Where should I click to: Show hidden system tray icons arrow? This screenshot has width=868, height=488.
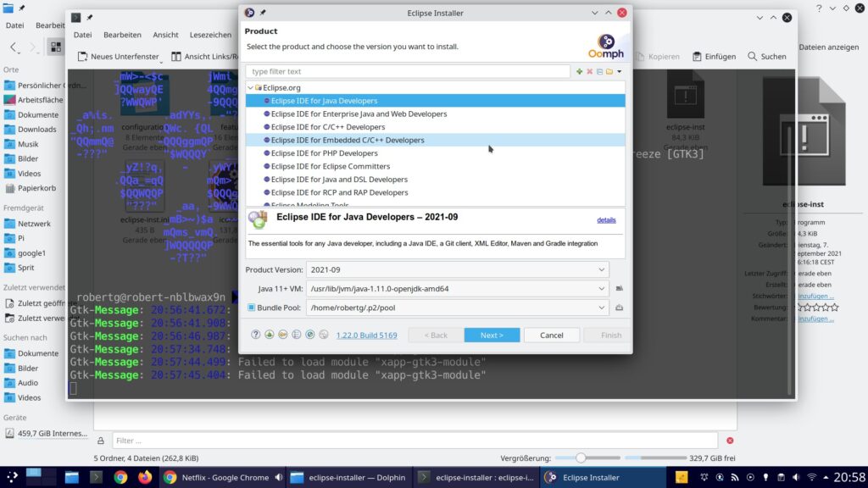point(826,478)
